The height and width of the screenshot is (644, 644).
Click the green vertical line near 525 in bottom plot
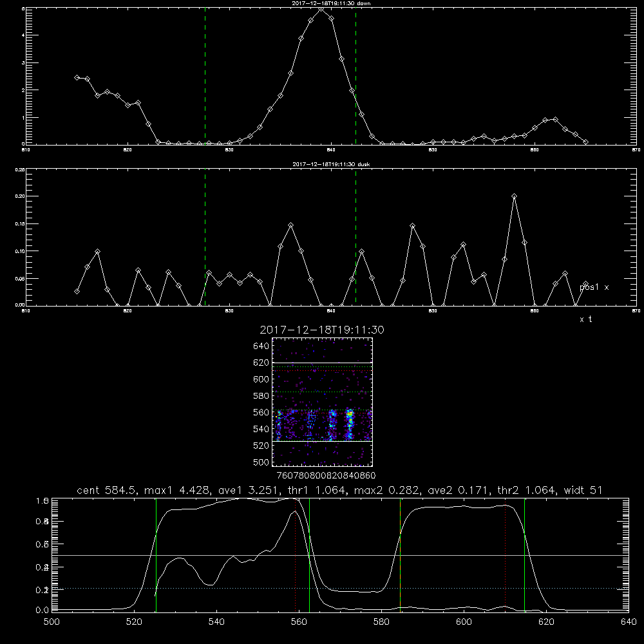tap(156, 554)
